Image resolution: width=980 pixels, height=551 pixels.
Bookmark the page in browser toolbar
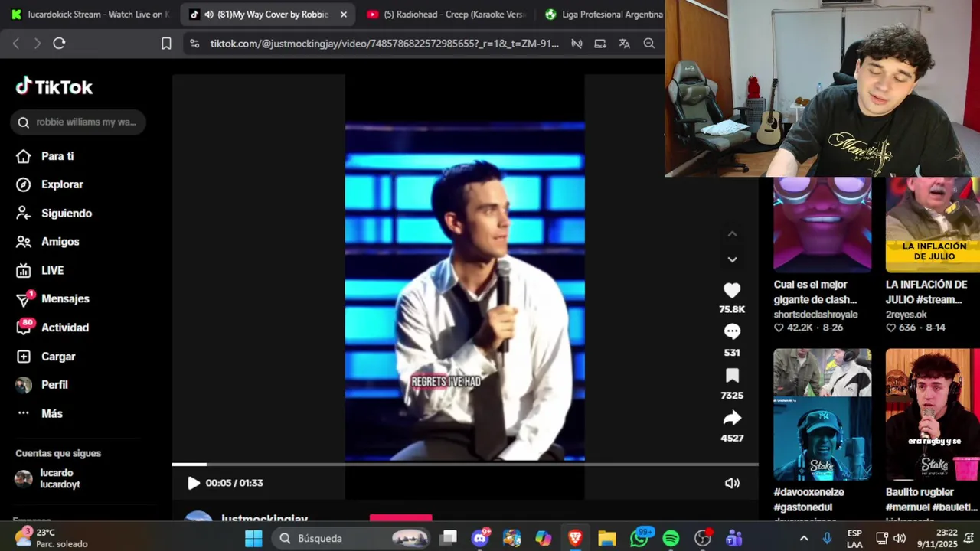point(166,44)
